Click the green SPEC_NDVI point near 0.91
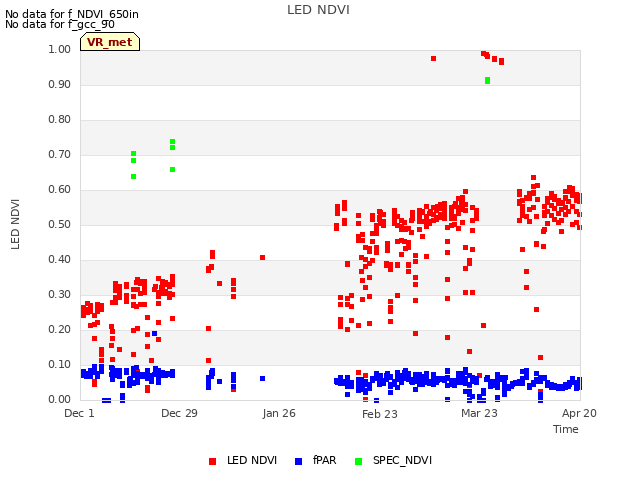640x480 pixels. pyautogui.click(x=487, y=80)
